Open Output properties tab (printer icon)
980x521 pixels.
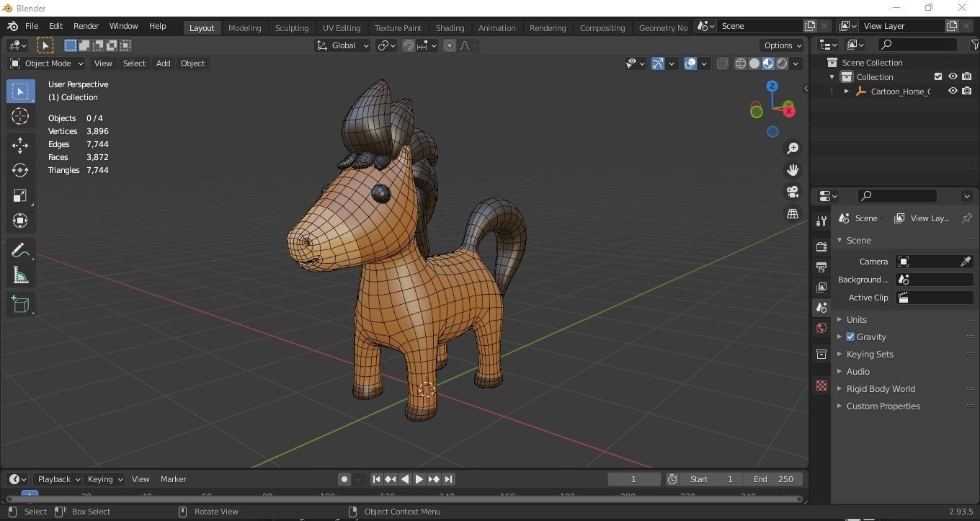821,267
